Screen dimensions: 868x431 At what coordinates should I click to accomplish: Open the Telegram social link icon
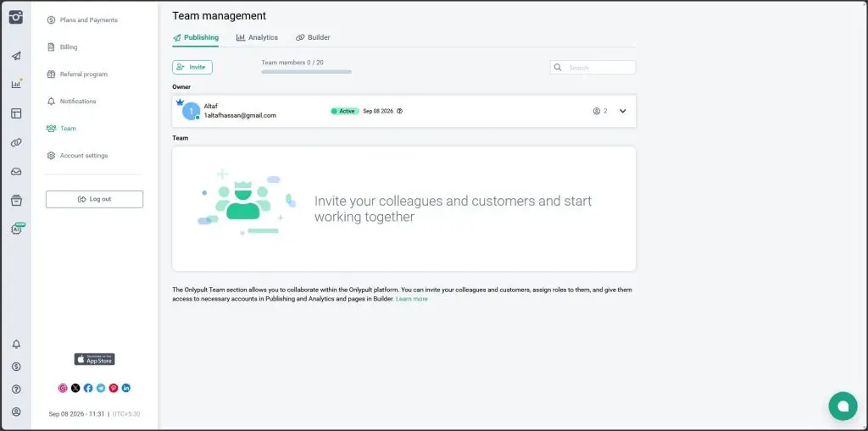click(101, 388)
